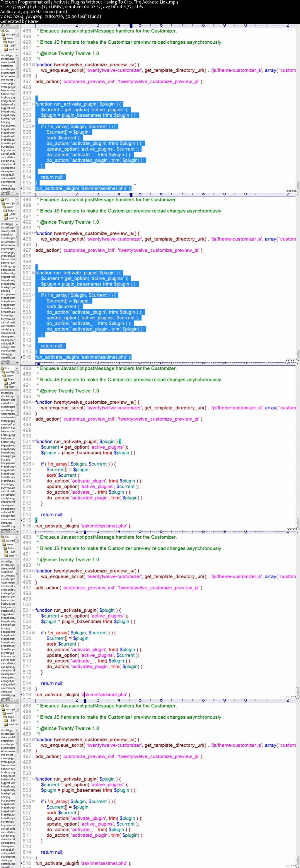
Task: Collapse fold marker at line 501 in 00:00:23 frame
Action: coord(33,104)
